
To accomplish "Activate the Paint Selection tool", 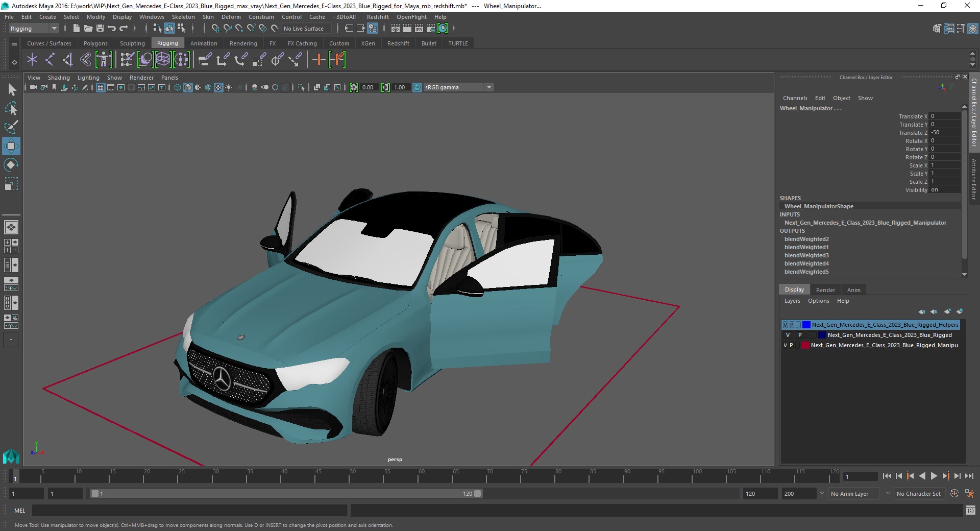I will tap(11, 127).
